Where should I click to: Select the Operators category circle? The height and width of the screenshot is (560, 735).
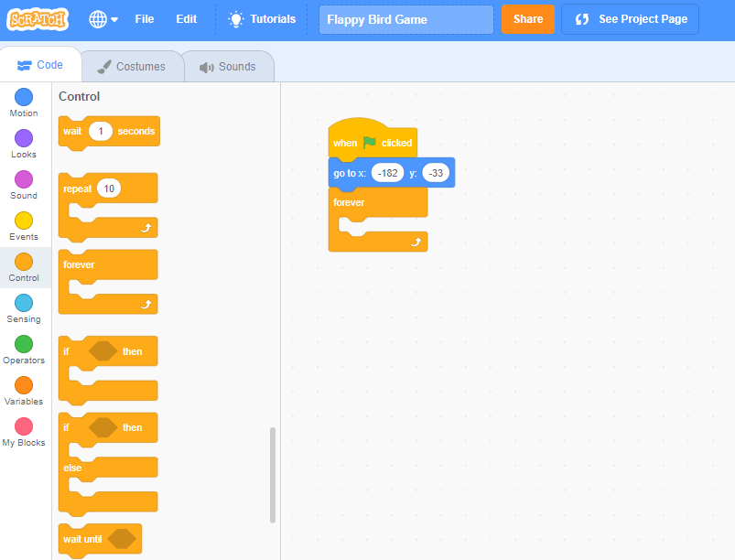coord(24,344)
